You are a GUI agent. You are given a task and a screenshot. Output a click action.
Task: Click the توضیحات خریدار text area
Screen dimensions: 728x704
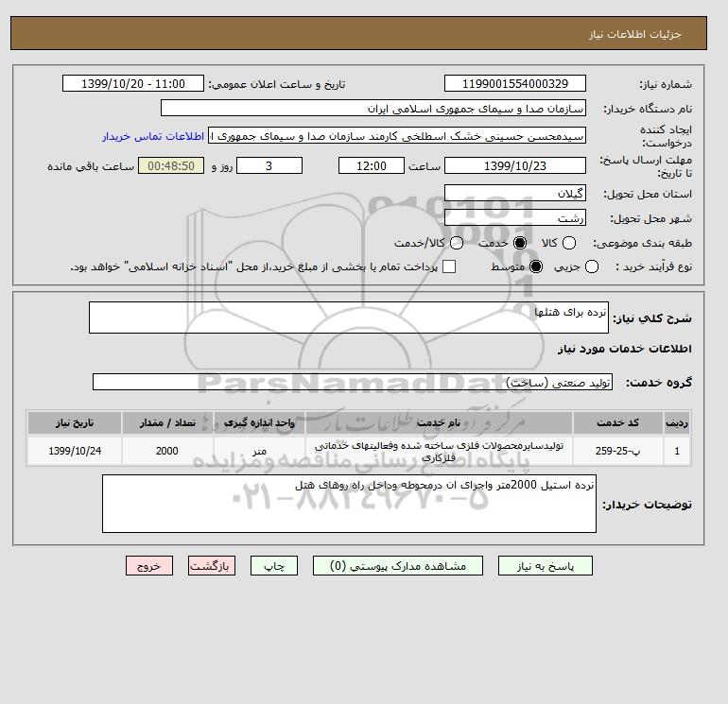(x=349, y=504)
